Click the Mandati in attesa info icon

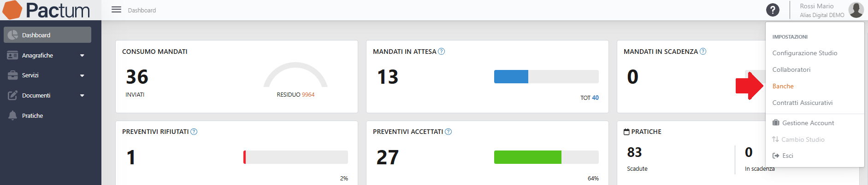441,52
